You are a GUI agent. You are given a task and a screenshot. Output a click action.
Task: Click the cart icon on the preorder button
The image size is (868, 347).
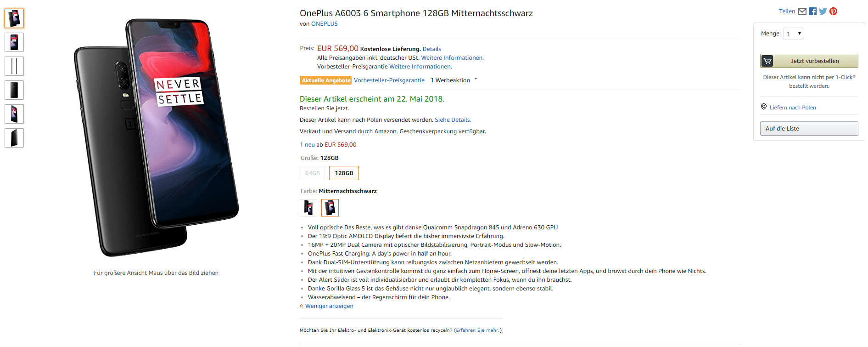(767, 61)
